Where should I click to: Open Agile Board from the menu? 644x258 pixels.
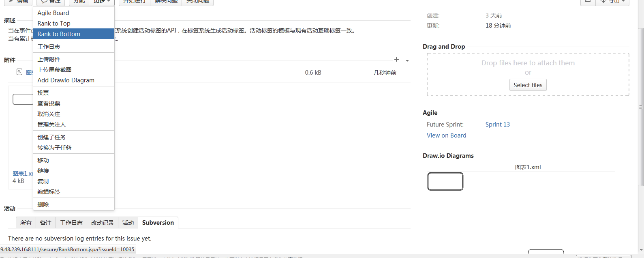(x=53, y=13)
